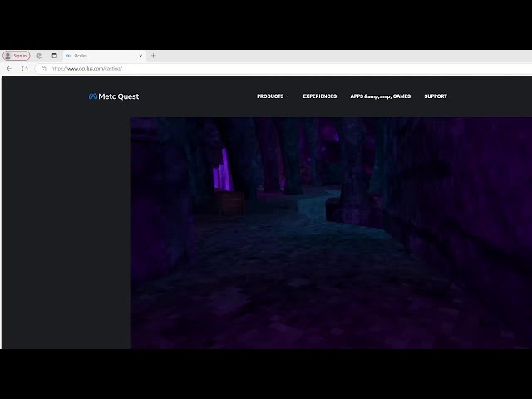Open the Apps & Games menu item
Screen dimensions: 532x399
[x=380, y=96]
